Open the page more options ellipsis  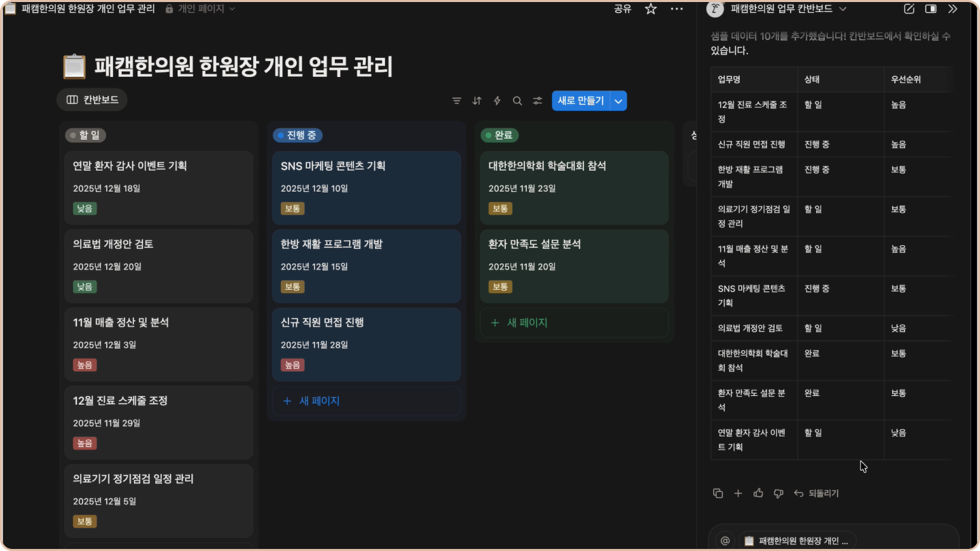(x=676, y=9)
